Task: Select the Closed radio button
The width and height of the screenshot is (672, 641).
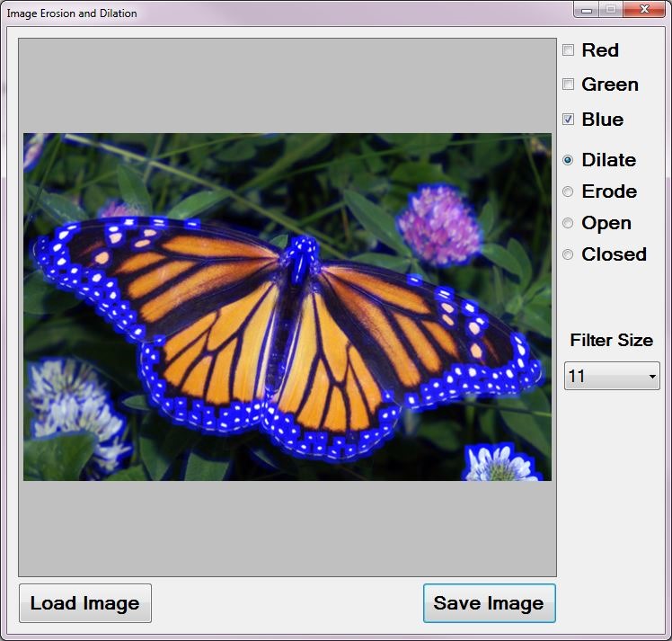Action: coord(568,254)
